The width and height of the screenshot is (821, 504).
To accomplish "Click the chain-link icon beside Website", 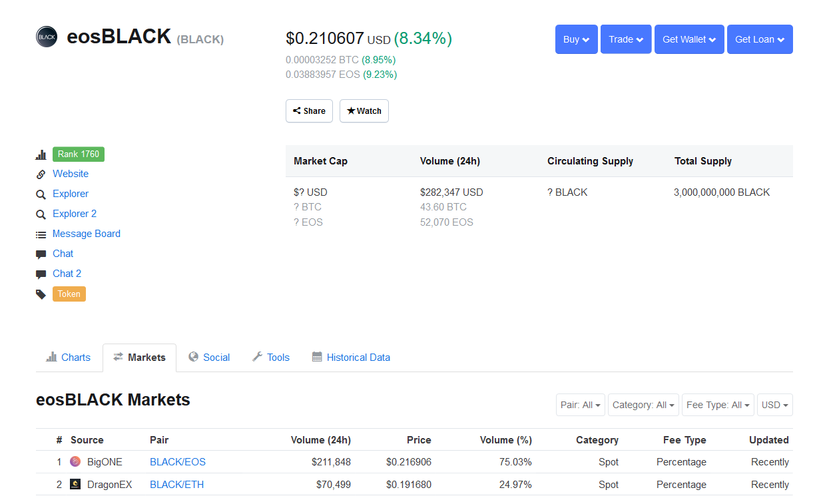I will [x=41, y=174].
